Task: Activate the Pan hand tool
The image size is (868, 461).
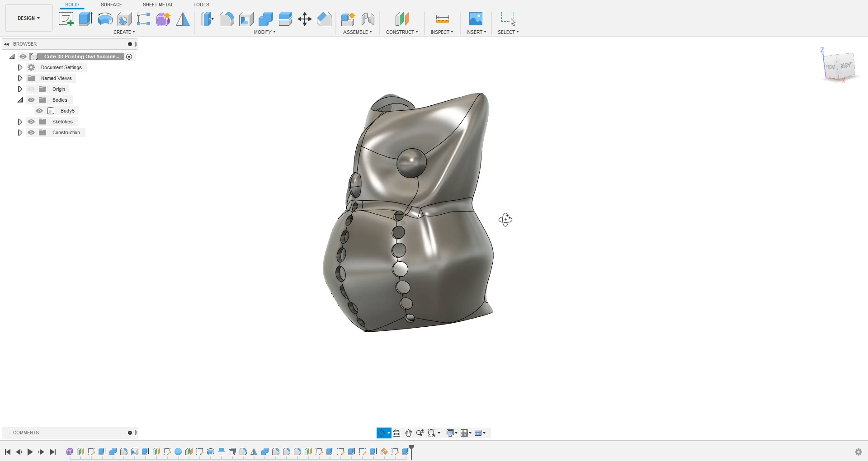Action: pos(408,433)
